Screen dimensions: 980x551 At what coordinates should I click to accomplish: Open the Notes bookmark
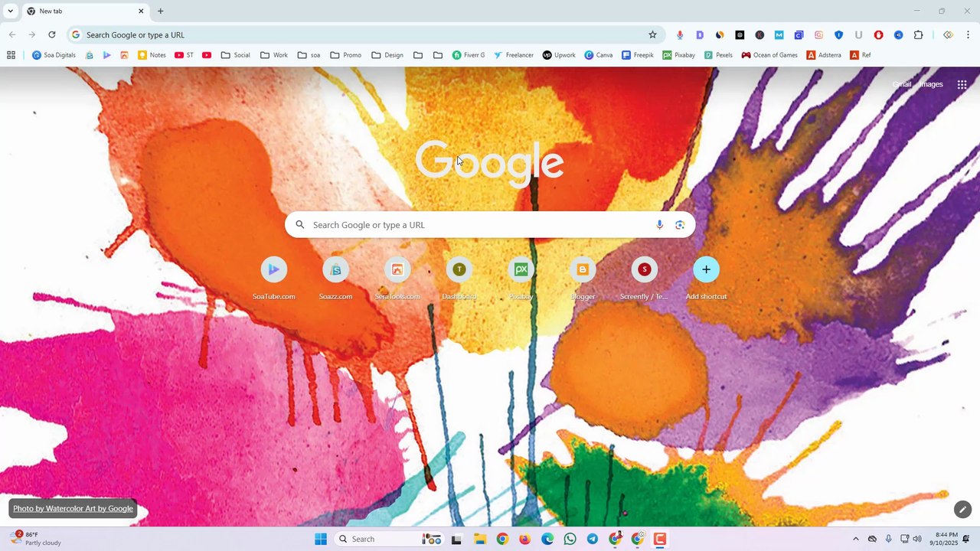pos(152,55)
